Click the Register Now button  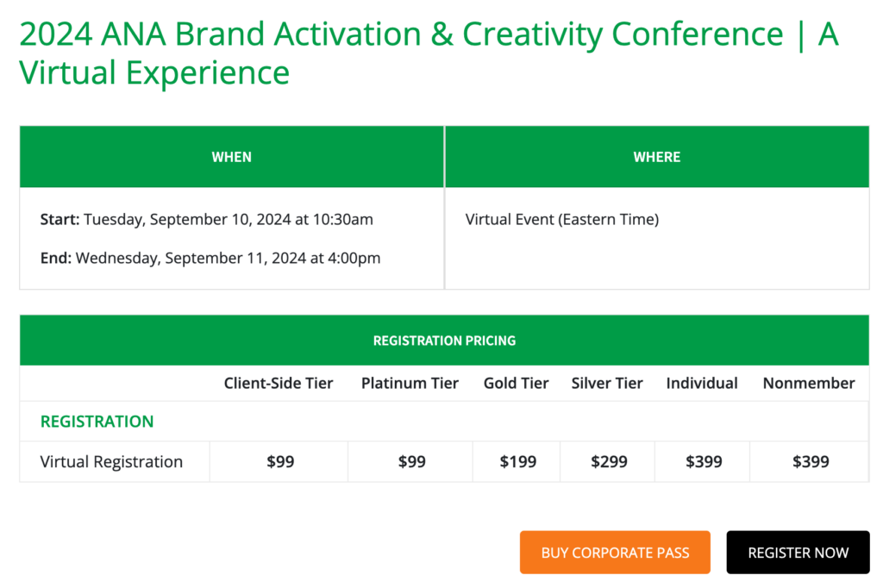[x=798, y=553]
